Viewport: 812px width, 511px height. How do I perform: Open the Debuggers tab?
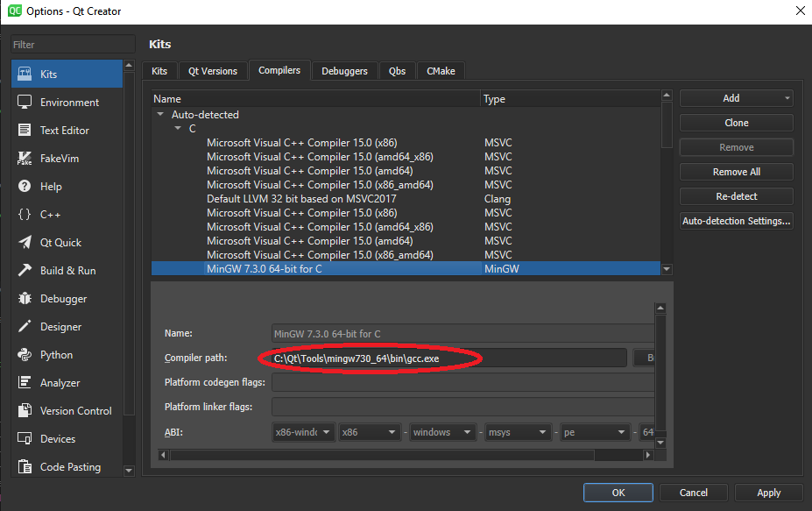pos(344,71)
